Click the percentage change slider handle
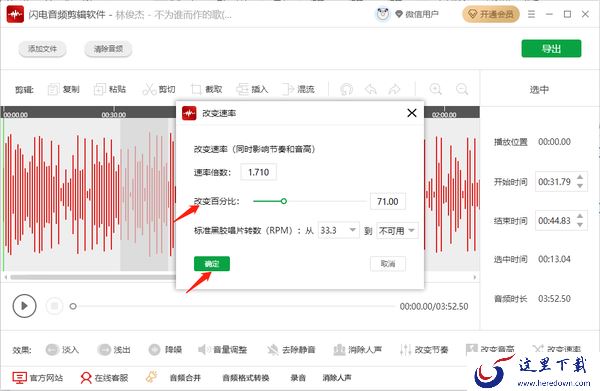This screenshot has width=600, height=391. (284, 201)
